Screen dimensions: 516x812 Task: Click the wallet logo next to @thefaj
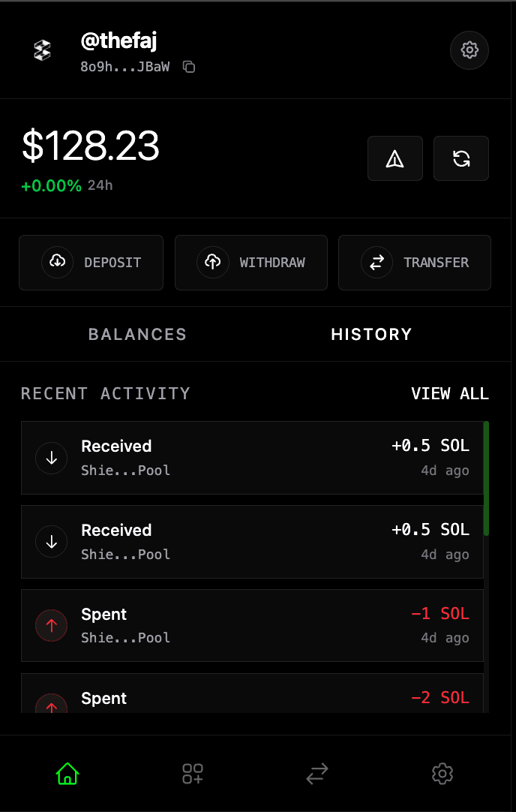pos(42,50)
